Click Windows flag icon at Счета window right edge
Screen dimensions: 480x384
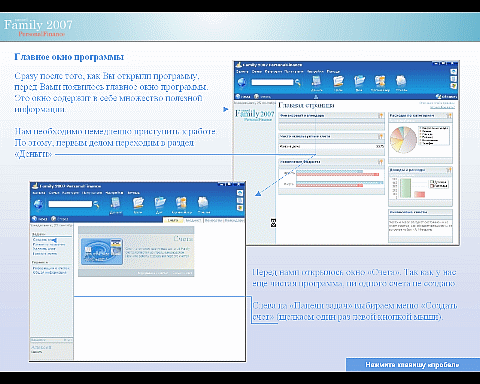point(240,208)
